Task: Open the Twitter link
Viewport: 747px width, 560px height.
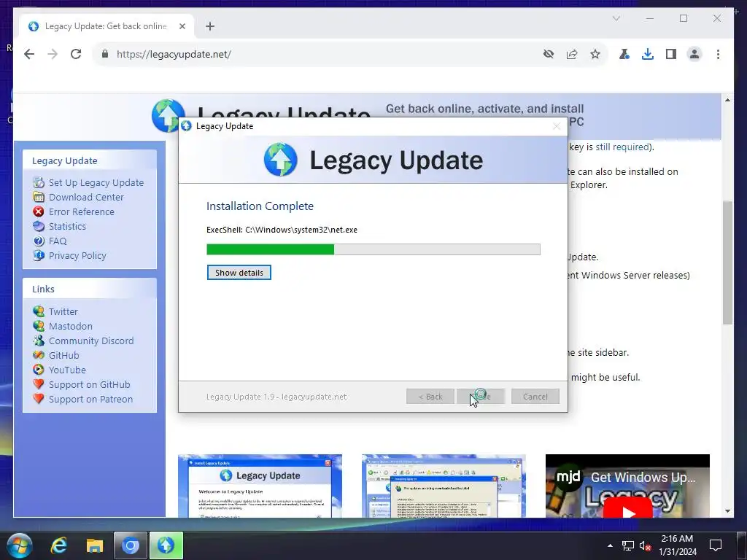Action: 63,312
